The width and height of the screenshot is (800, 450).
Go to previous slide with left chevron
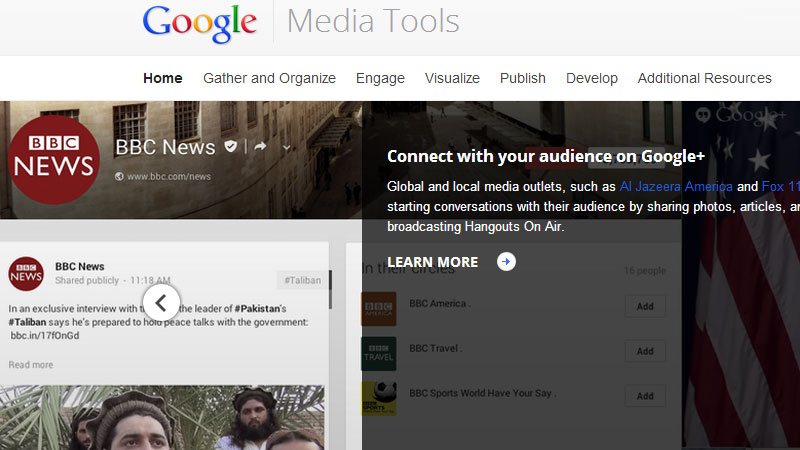(161, 303)
